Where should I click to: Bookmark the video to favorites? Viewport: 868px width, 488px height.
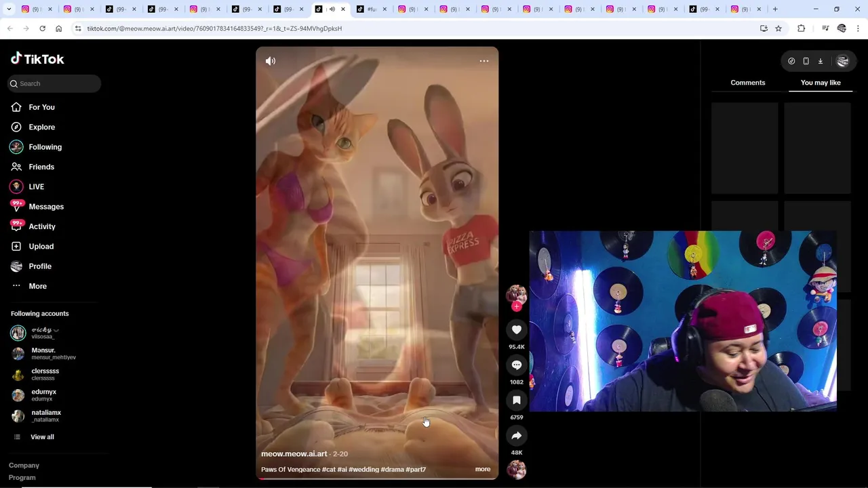tap(517, 400)
